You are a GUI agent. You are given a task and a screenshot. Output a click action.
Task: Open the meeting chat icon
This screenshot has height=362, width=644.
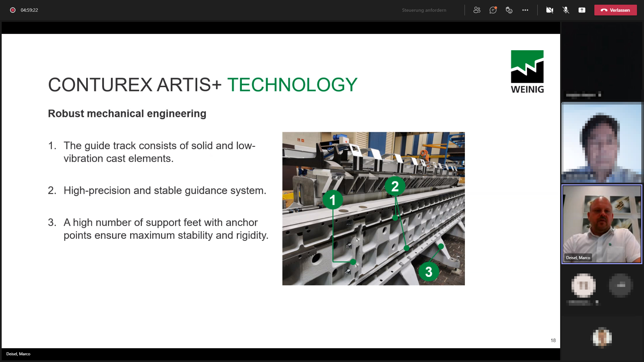(x=493, y=10)
